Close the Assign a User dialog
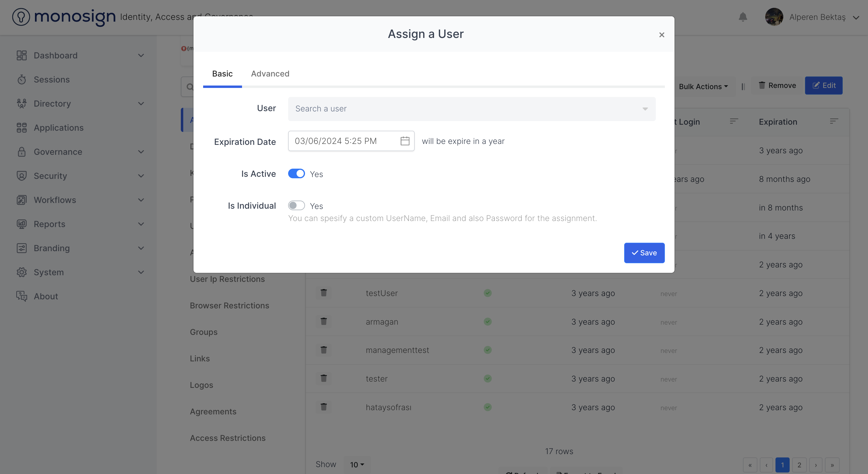Viewport: 868px width, 474px height. pyautogui.click(x=662, y=35)
